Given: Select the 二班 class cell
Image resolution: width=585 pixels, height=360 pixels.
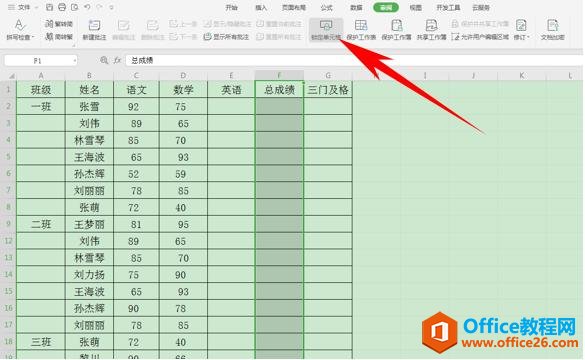Looking at the screenshot, I should coord(41,224).
